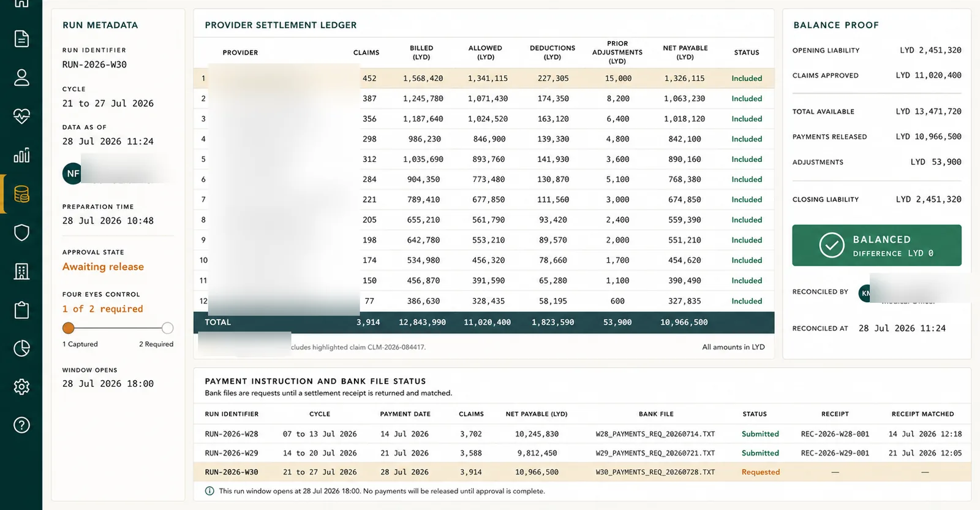This screenshot has width=980, height=510.
Task: Select the coin-stack settlements sidebar icon
Action: pyautogui.click(x=21, y=194)
